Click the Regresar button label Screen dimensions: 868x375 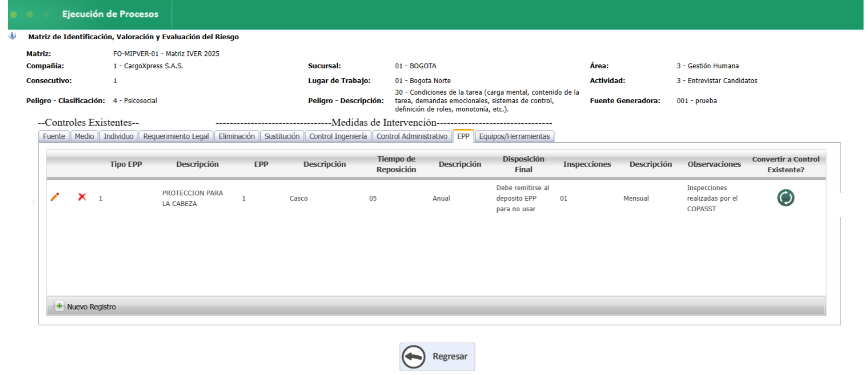click(x=450, y=356)
